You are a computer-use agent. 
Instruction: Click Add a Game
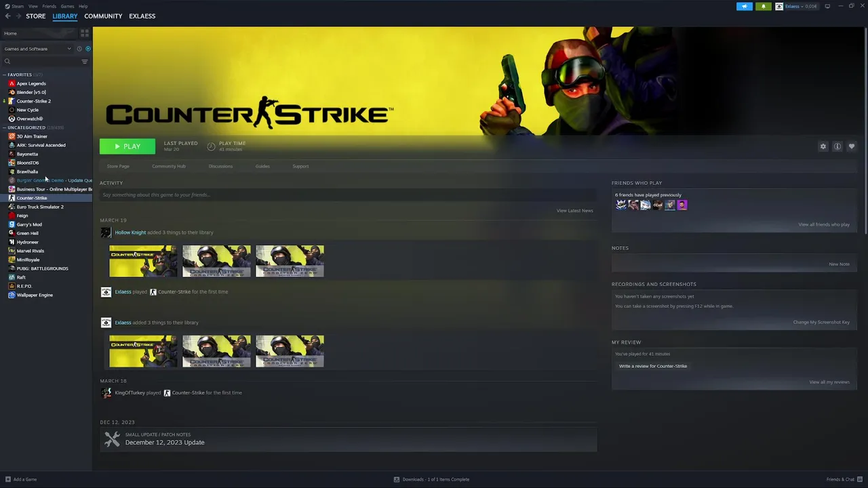24,479
